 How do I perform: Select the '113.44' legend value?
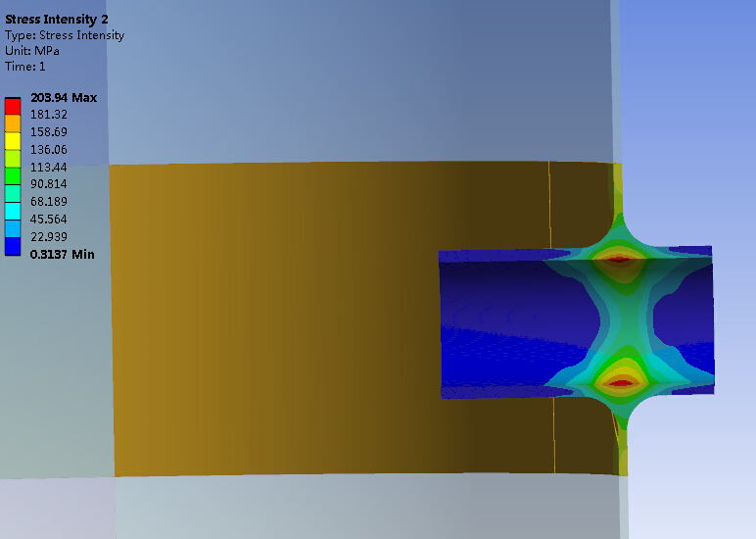point(49,167)
